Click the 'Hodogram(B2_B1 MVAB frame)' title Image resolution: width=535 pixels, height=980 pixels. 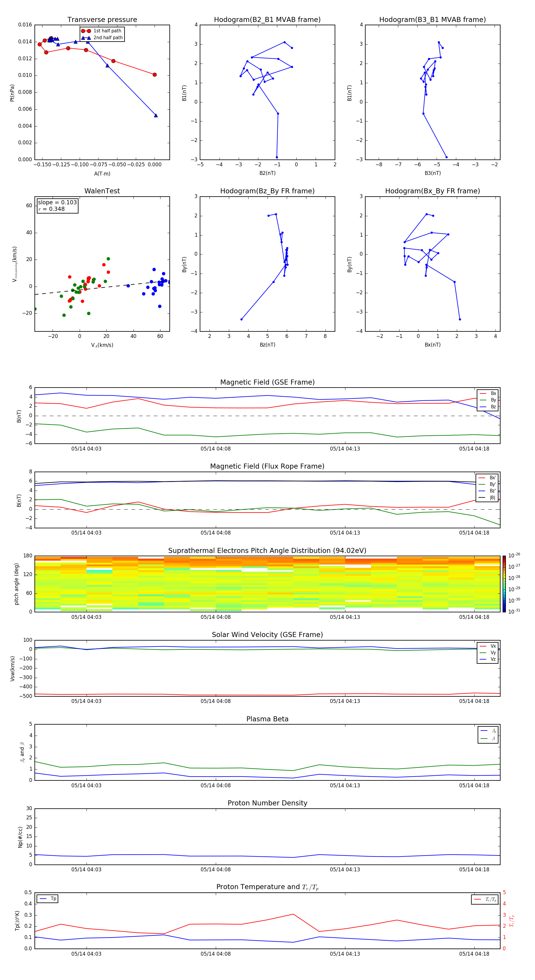[x=267, y=20]
